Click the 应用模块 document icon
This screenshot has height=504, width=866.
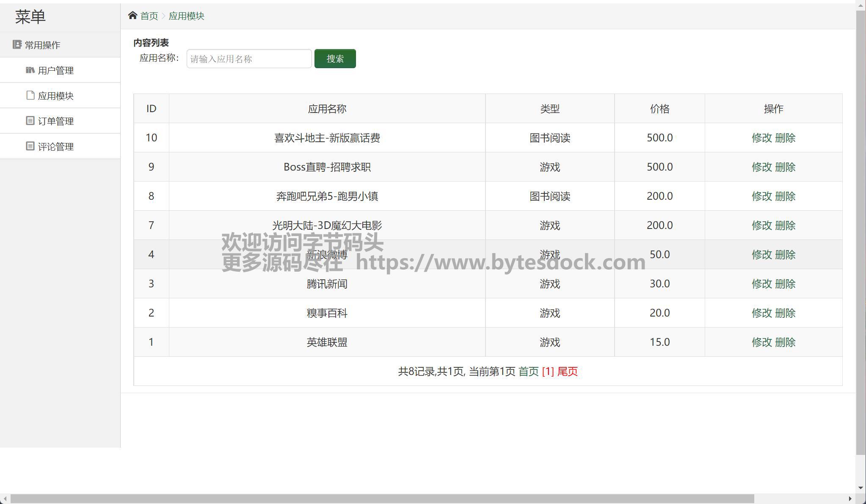point(30,95)
